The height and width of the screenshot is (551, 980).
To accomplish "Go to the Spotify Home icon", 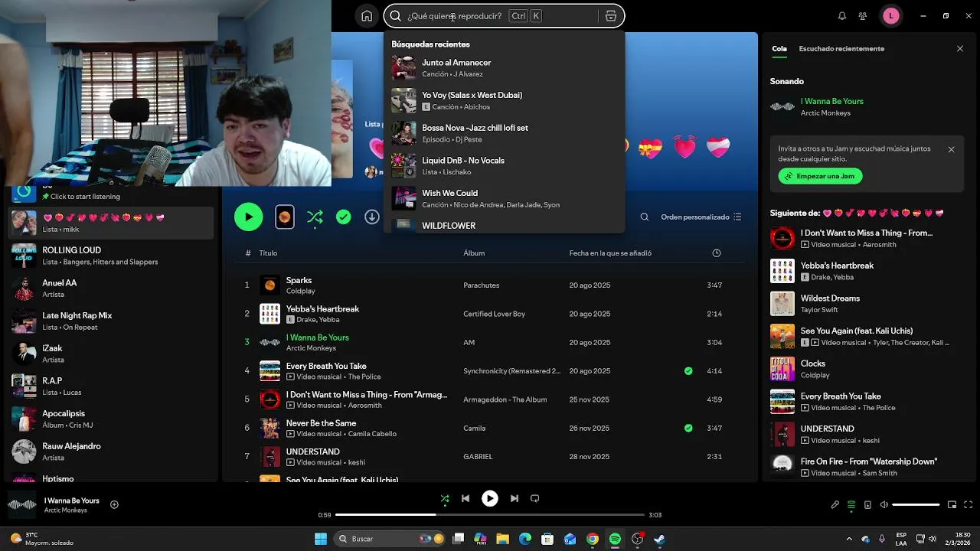I will tap(367, 16).
